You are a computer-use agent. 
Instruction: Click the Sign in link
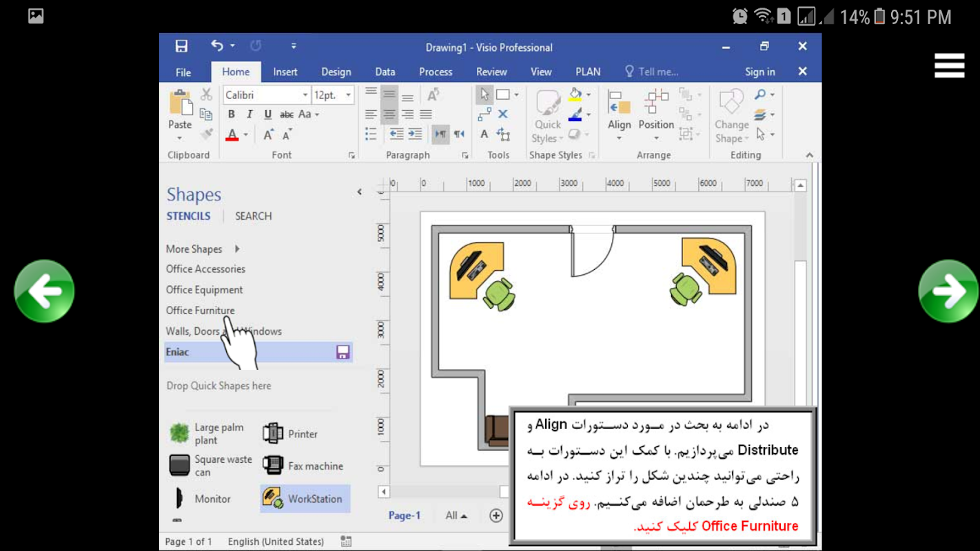point(760,72)
